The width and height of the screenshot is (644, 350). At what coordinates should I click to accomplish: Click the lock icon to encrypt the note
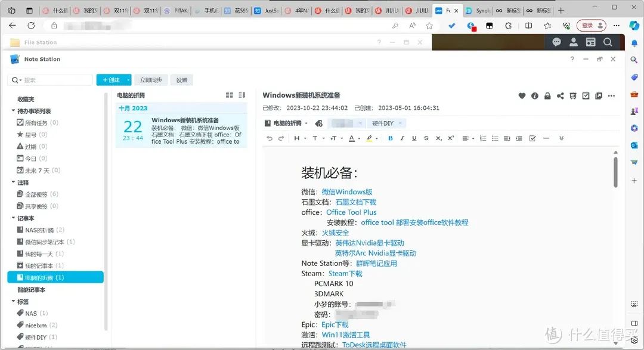547,96
